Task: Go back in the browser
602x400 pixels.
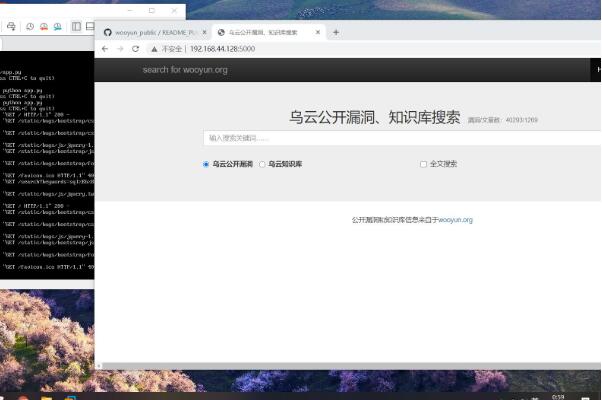Action: pos(105,49)
